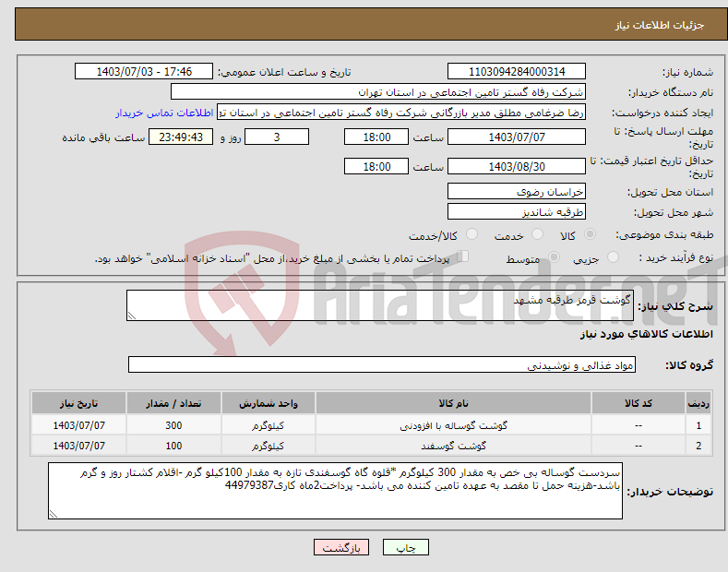Image resolution: width=728 pixels, height=572 pixels.
Task: Click the price validity date 1403/08/30 field
Action: [517, 166]
